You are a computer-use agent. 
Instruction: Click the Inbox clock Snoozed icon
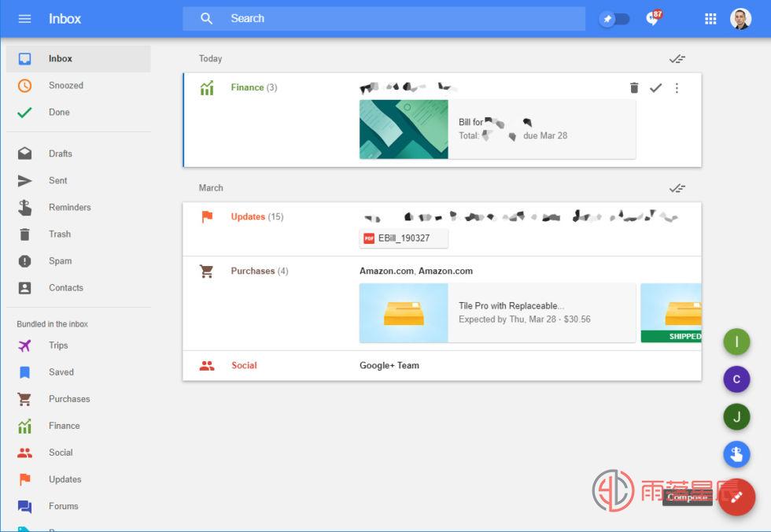pyautogui.click(x=24, y=86)
